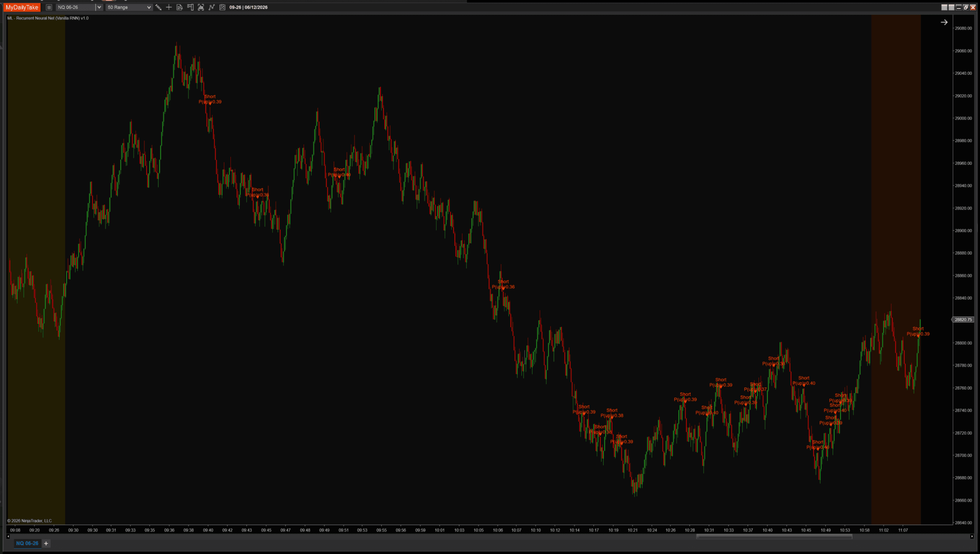
Task: Click the © 2026 NinjaTrader, LLC text
Action: click(x=29, y=521)
